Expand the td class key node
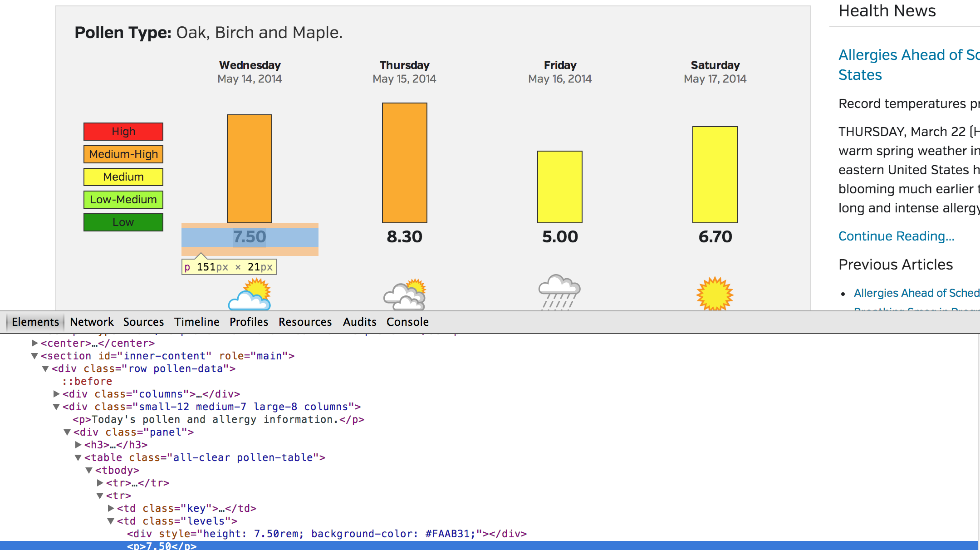This screenshot has height=550, width=980. 111,508
